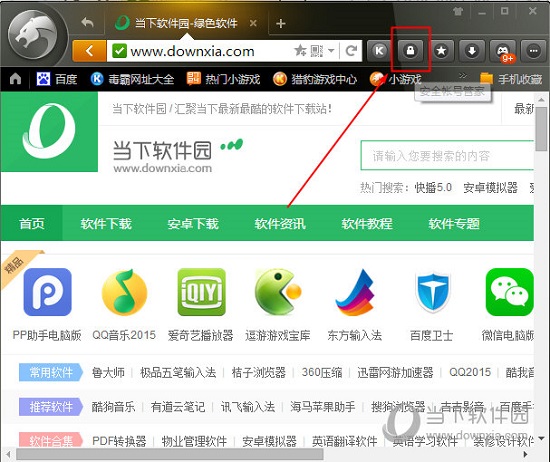Screen dimensions: 550x462
Task: Close the 当下软件园 tab
Action: (x=253, y=24)
